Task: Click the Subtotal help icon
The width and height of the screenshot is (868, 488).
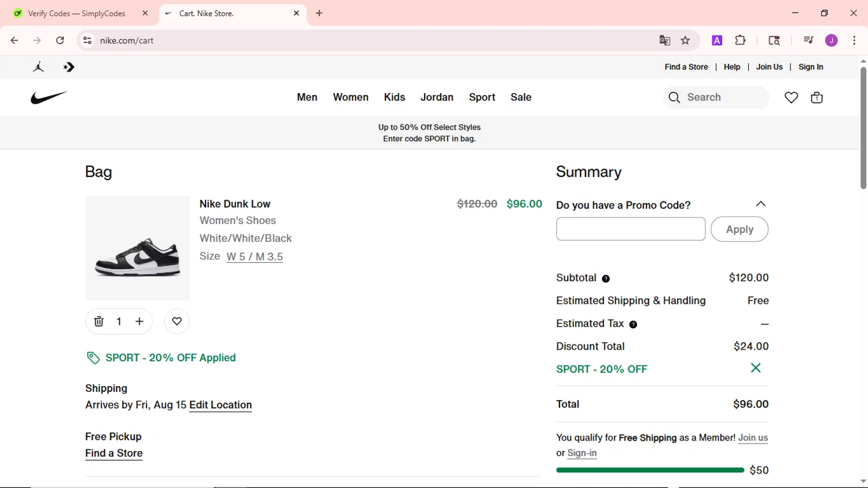Action: pos(606,279)
